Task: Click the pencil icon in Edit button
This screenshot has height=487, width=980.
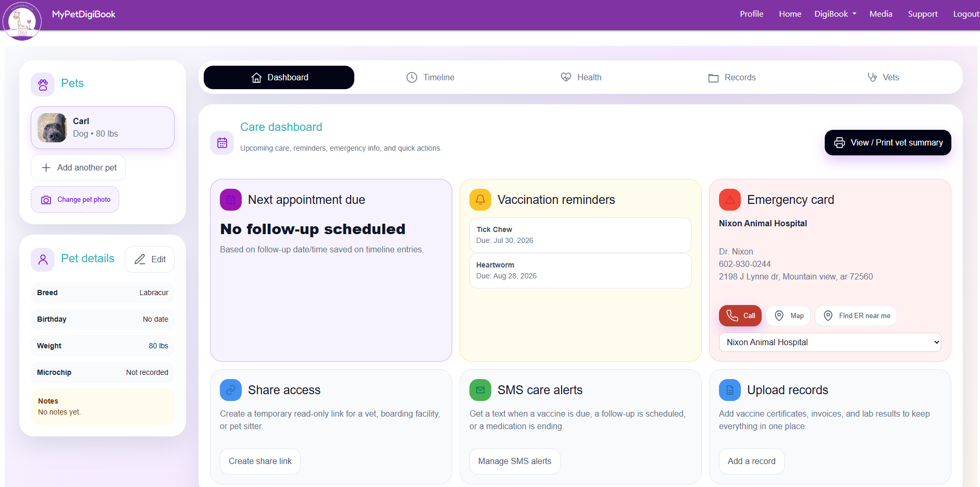Action: coord(140,259)
